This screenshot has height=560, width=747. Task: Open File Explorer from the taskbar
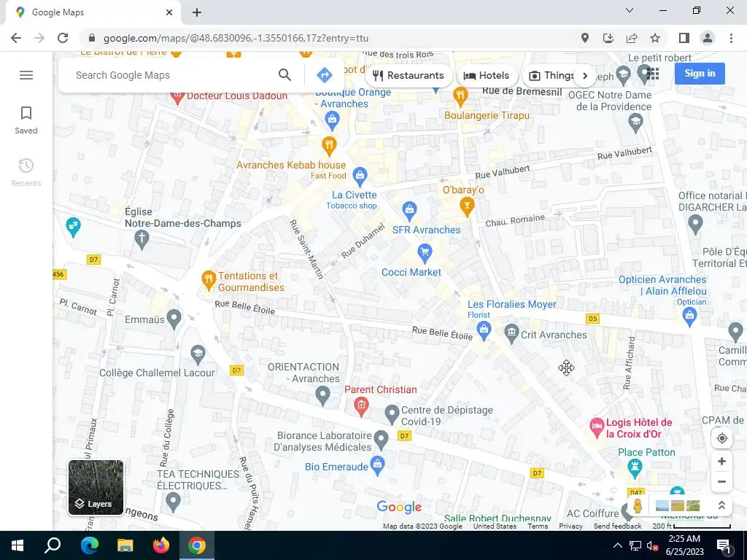point(125,545)
